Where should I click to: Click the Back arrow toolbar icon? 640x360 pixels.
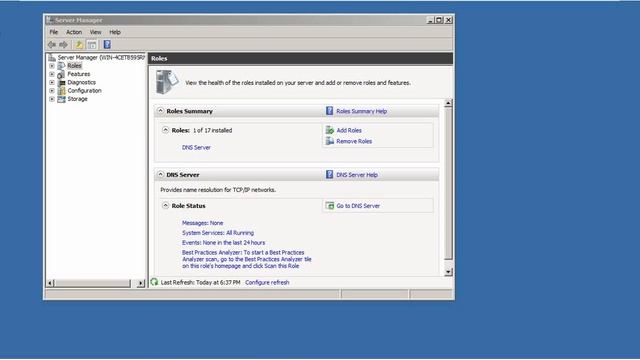point(52,44)
